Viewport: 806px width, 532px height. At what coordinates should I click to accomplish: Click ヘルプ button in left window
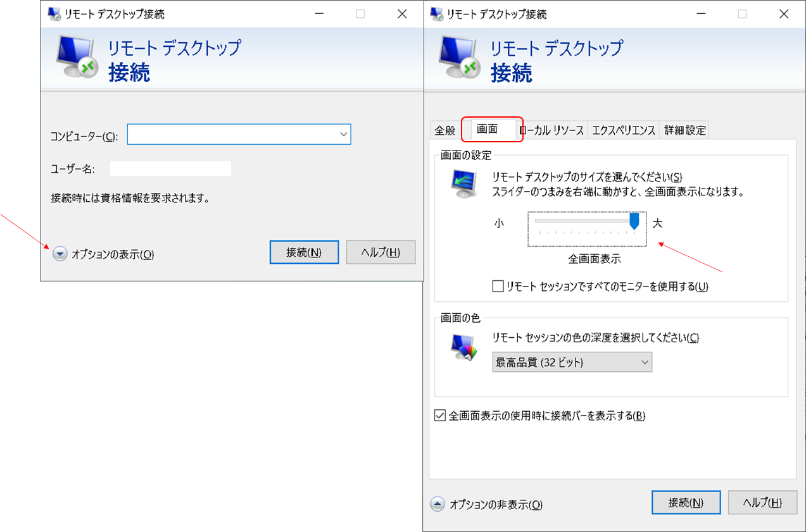pyautogui.click(x=381, y=252)
